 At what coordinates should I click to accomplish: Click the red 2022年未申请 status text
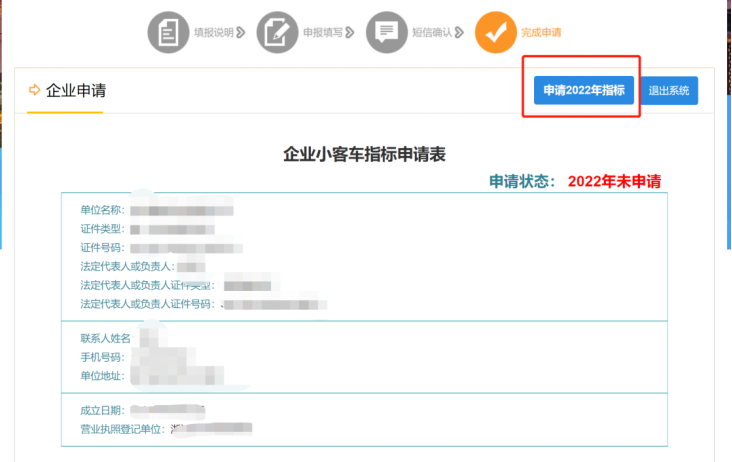click(x=614, y=182)
